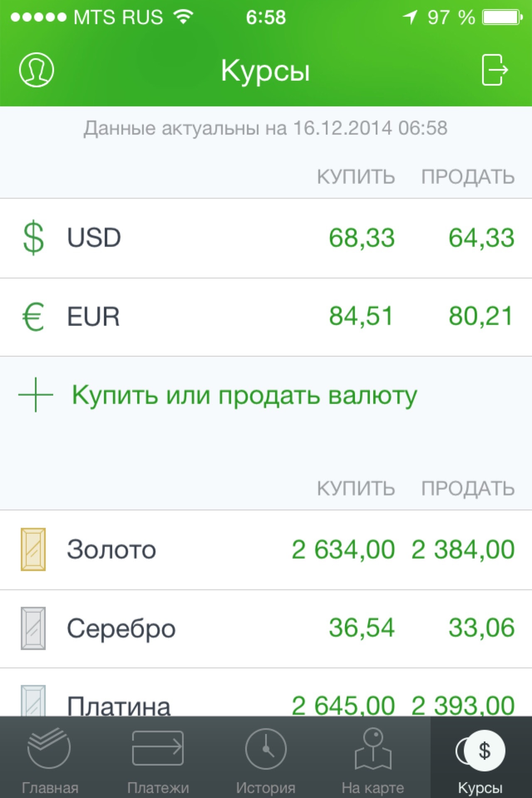Tap the euro sign EUR icon
This screenshot has height=798, width=532.
(x=33, y=317)
